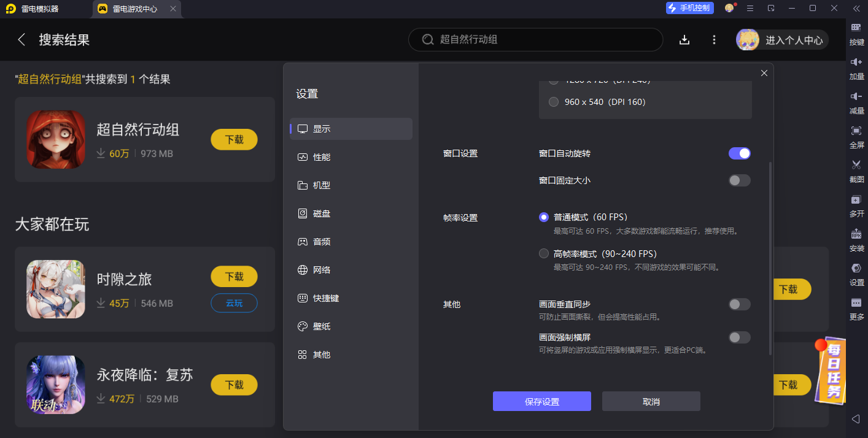Click the 保存设置 button
The image size is (868, 438).
pos(542,401)
